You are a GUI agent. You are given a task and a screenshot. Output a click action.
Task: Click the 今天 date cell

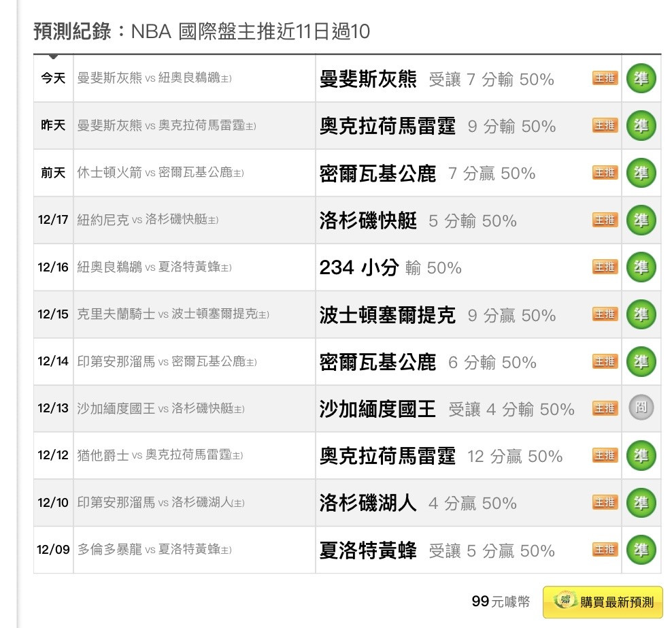53,78
